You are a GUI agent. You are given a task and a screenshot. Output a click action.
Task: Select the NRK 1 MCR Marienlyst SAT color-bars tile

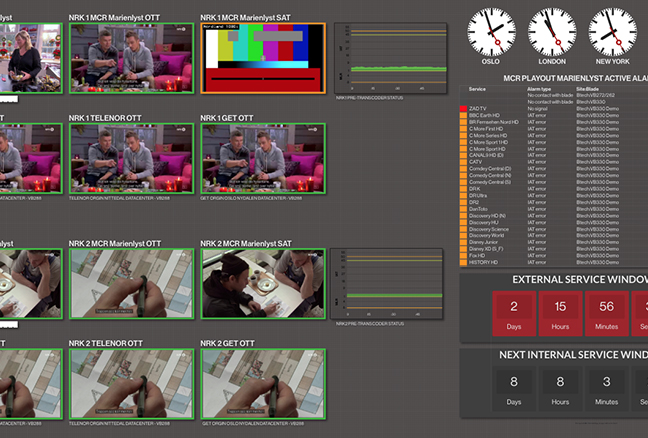click(x=263, y=58)
